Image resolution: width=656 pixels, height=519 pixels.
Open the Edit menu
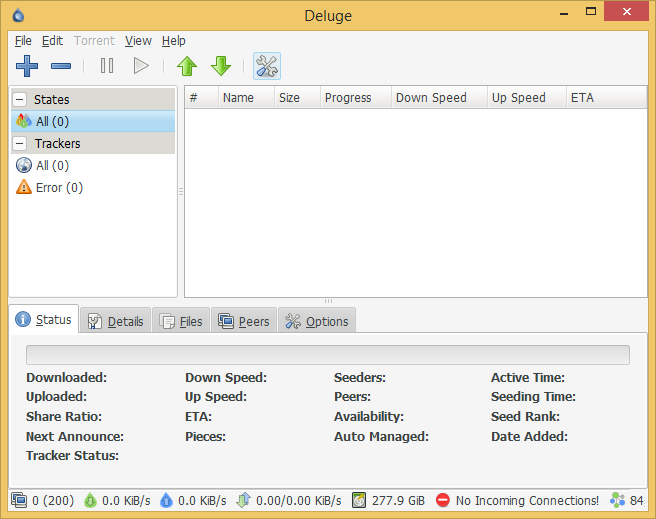[52, 41]
